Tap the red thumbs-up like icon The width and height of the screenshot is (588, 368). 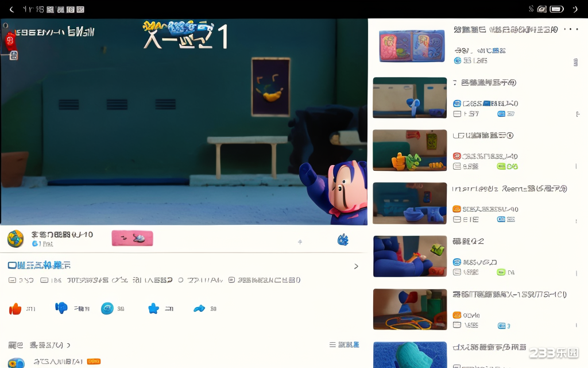(x=16, y=309)
